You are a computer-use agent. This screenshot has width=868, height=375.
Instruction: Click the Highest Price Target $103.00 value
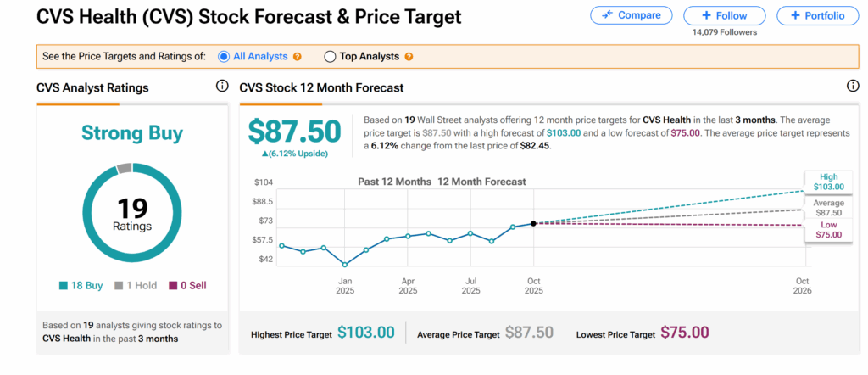point(366,333)
